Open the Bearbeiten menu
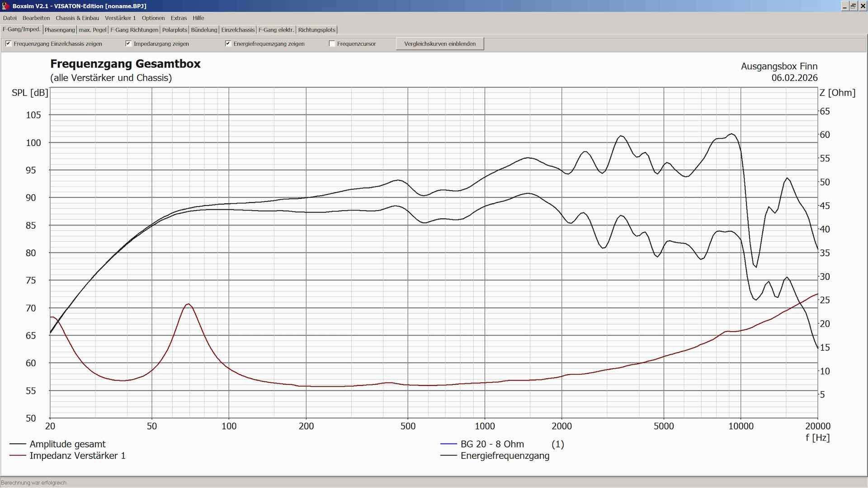The image size is (868, 488). tap(36, 18)
